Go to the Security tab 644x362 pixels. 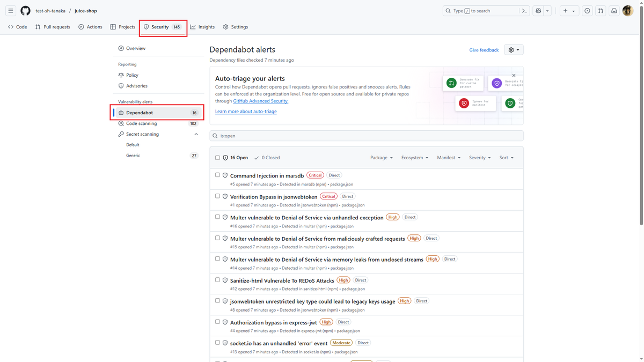coord(163,27)
